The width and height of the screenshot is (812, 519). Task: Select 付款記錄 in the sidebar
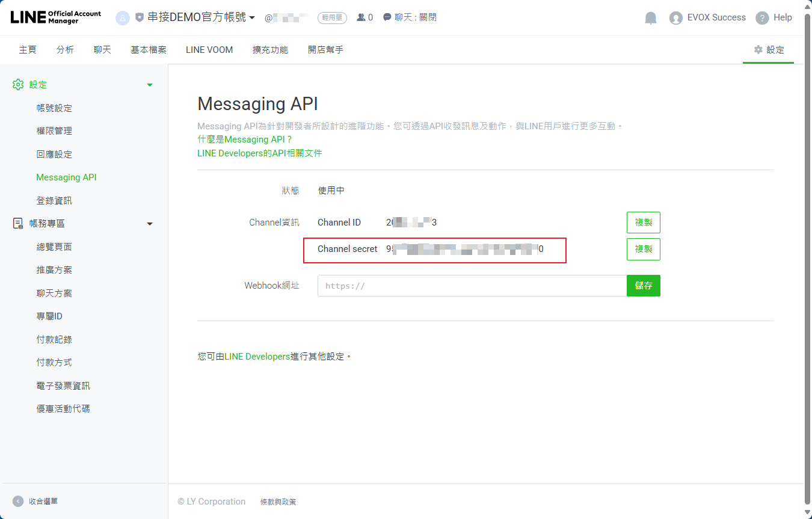click(54, 340)
